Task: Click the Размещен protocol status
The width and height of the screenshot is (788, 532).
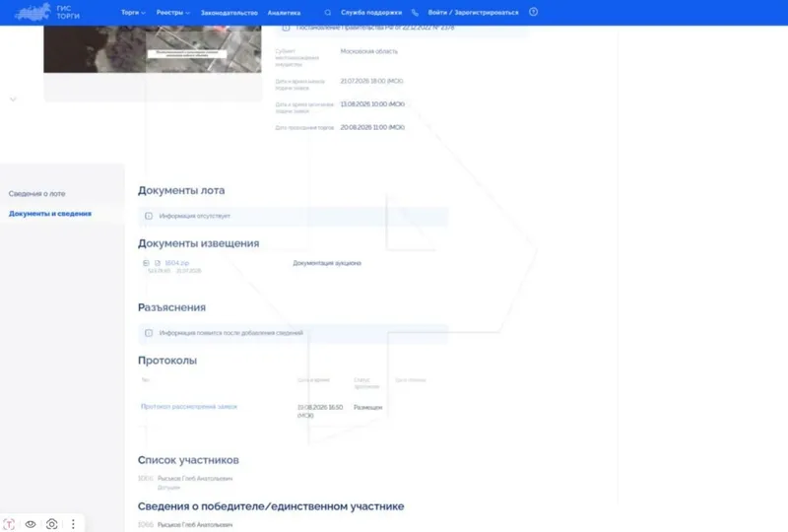Action: (x=367, y=407)
